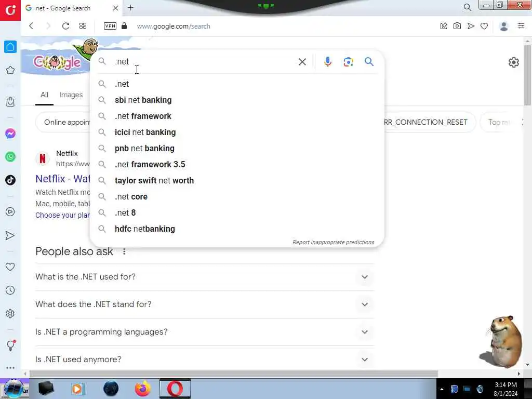Viewport: 532px width, 399px height.
Task: Open sidebar lightbulb tips icon
Action: point(10,345)
